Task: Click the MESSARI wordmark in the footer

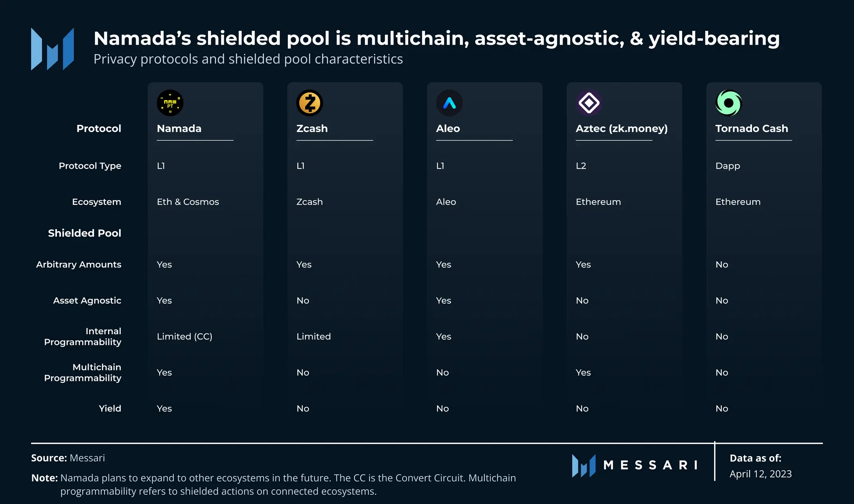Action: (x=651, y=465)
